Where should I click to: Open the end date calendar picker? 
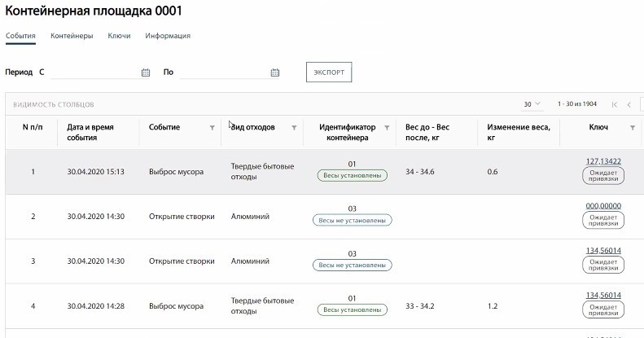[x=274, y=72]
